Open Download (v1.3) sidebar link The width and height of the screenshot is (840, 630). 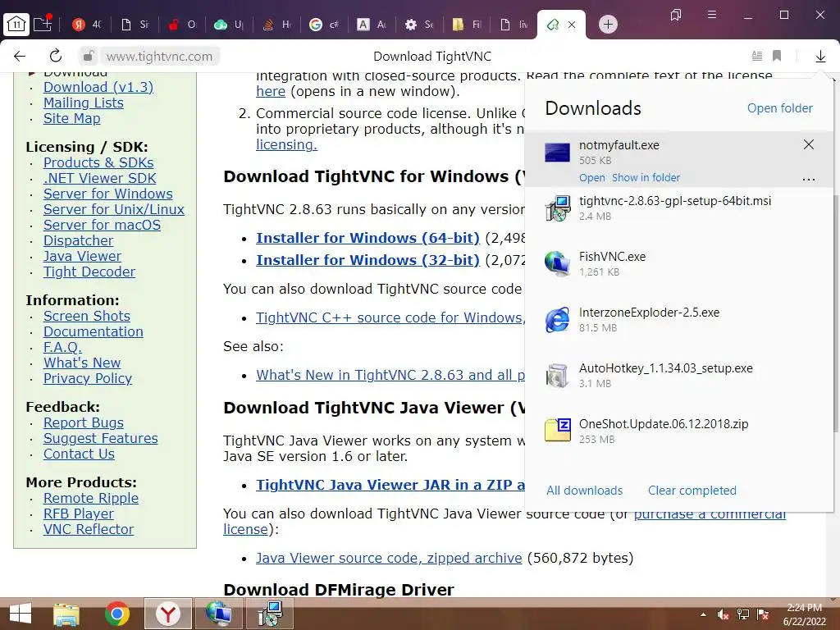(x=98, y=87)
